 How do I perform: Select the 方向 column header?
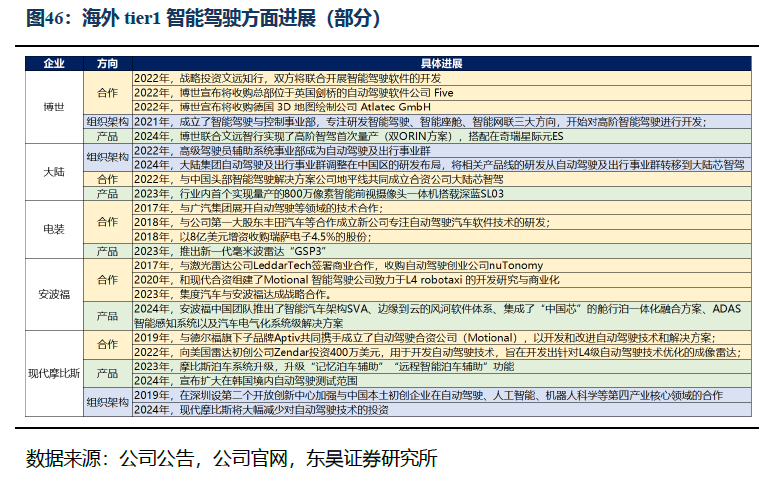(x=108, y=63)
